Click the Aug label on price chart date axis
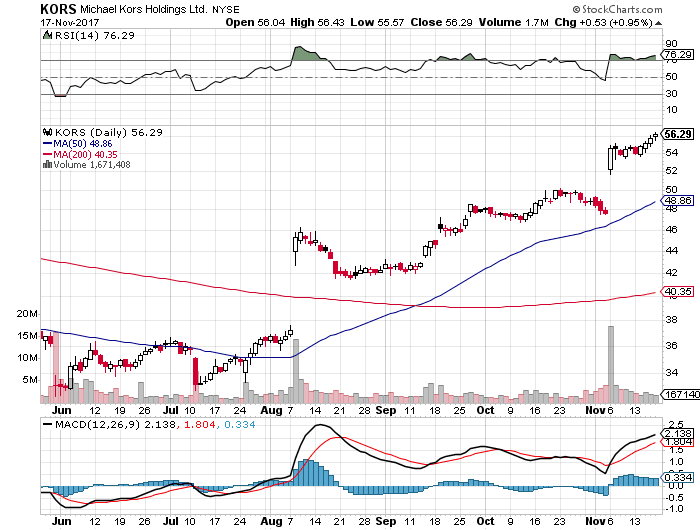 point(271,410)
